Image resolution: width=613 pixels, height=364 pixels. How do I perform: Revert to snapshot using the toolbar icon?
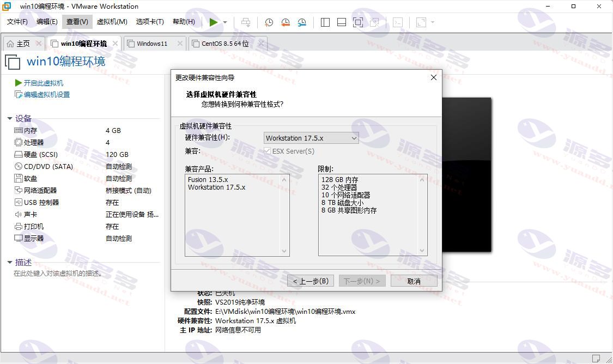pos(286,22)
